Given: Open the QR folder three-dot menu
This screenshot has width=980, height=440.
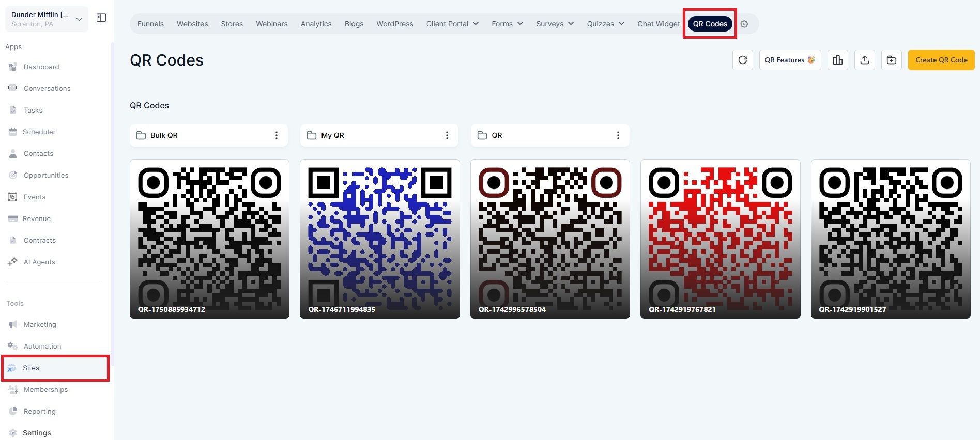Looking at the screenshot, I should (x=618, y=135).
